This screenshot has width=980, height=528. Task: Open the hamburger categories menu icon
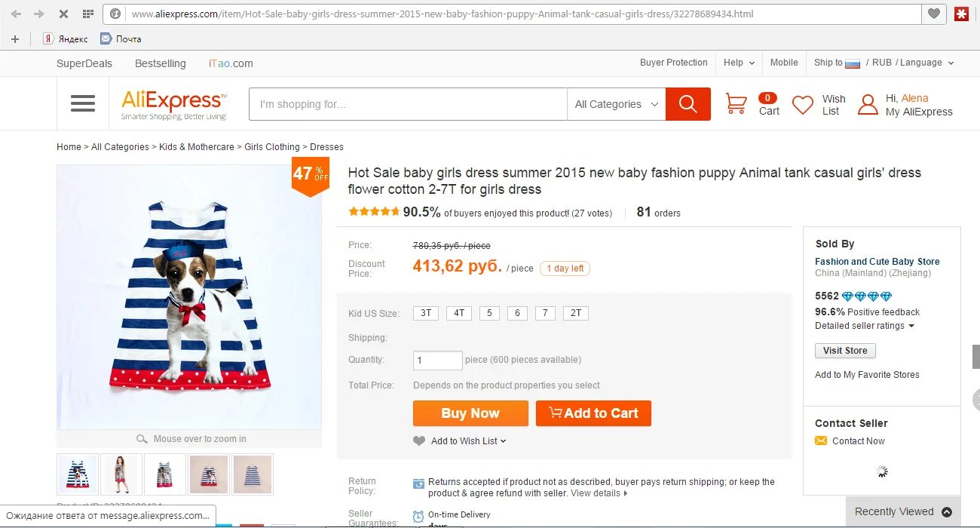[83, 103]
